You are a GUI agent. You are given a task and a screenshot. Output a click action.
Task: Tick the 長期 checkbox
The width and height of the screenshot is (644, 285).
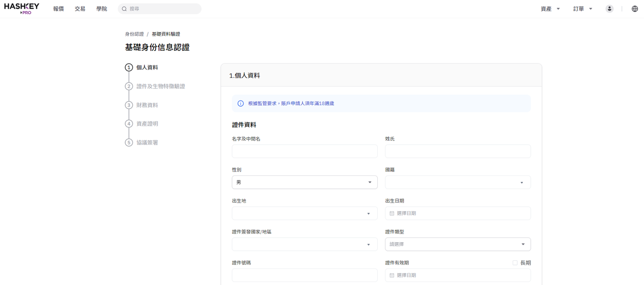(x=515, y=263)
